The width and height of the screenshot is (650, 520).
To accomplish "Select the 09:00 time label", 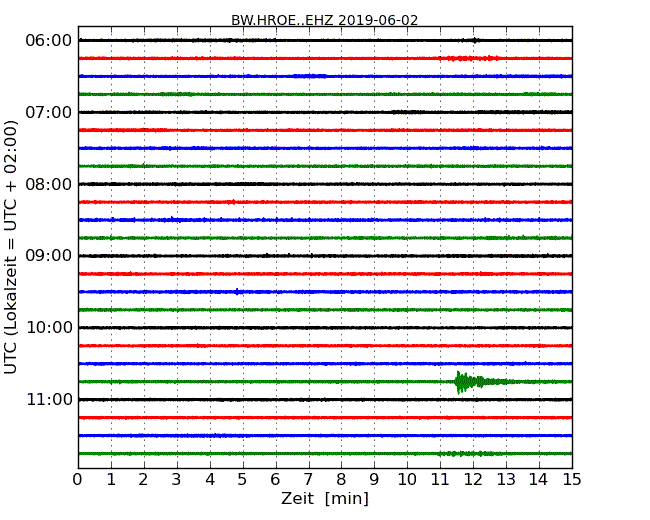I will (x=49, y=256).
